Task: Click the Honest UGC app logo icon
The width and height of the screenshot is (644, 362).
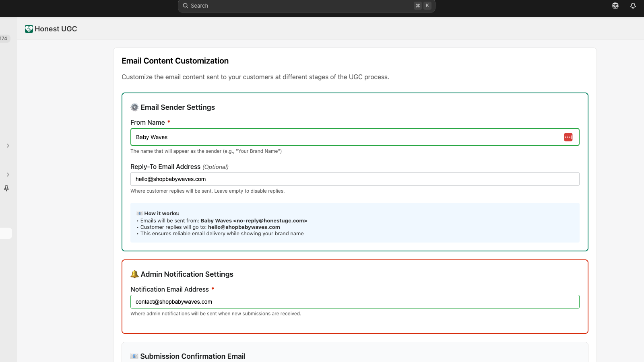Action: click(x=29, y=29)
